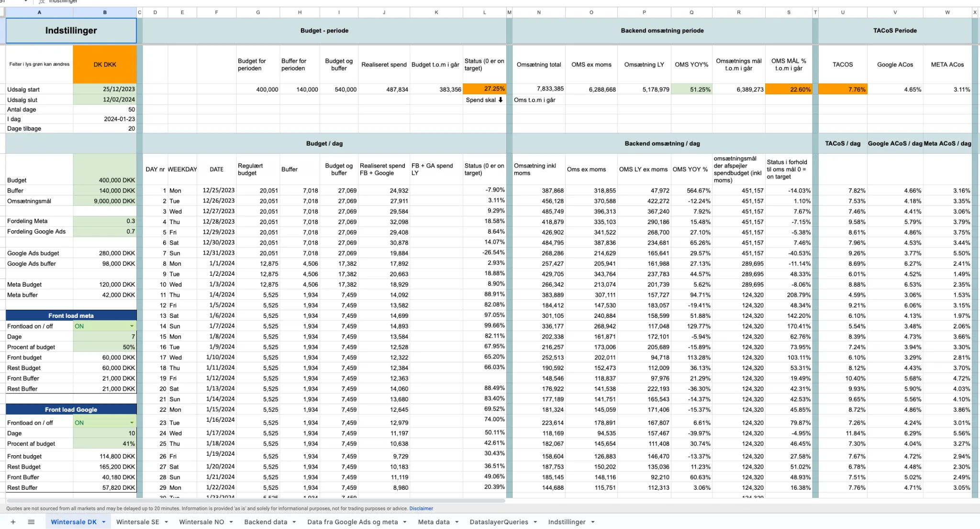The width and height of the screenshot is (980, 529).
Task: Select Backend omsætning periode header
Action: click(x=662, y=31)
